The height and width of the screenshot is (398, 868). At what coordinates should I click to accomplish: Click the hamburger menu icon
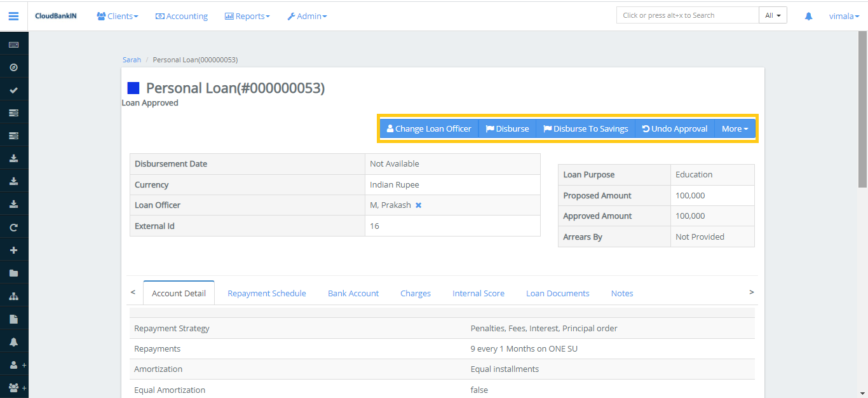[x=13, y=16]
